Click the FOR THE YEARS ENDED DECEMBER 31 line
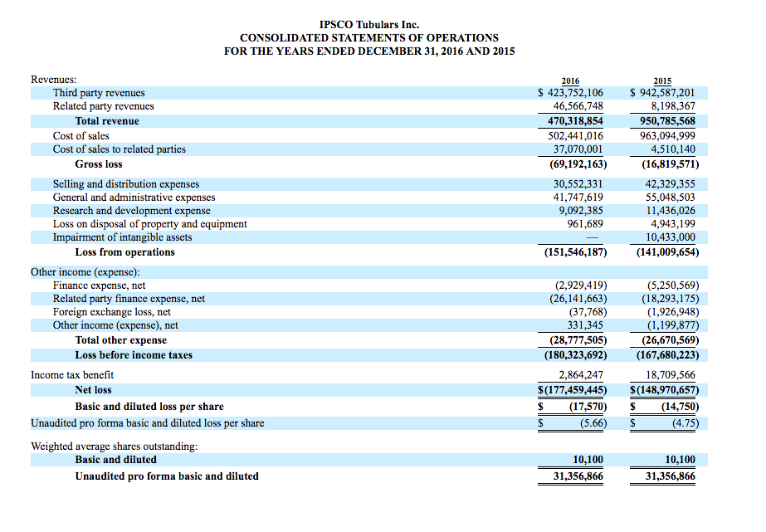 (x=369, y=51)
